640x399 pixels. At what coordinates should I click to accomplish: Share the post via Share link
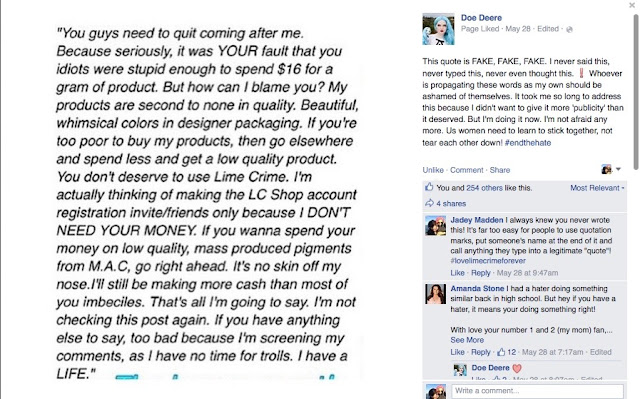click(500, 170)
